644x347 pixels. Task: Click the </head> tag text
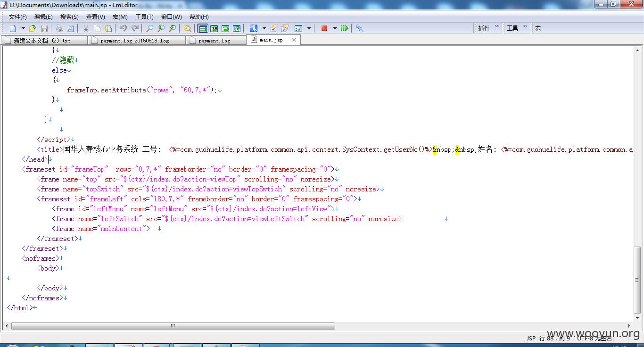pos(34,159)
